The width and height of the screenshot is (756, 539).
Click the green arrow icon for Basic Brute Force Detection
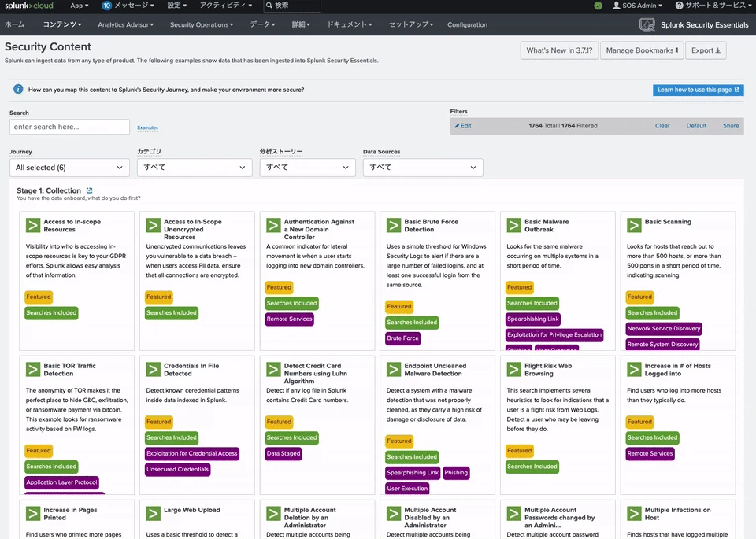coord(394,225)
